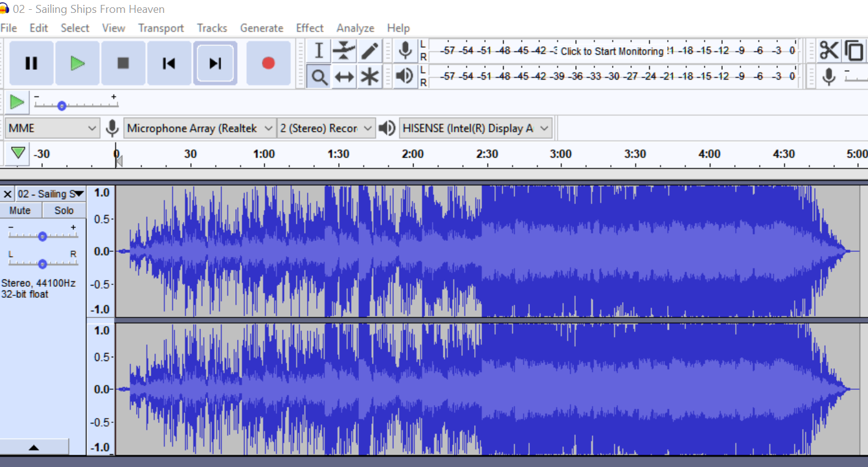
Task: Open the Transport menu
Action: point(161,28)
